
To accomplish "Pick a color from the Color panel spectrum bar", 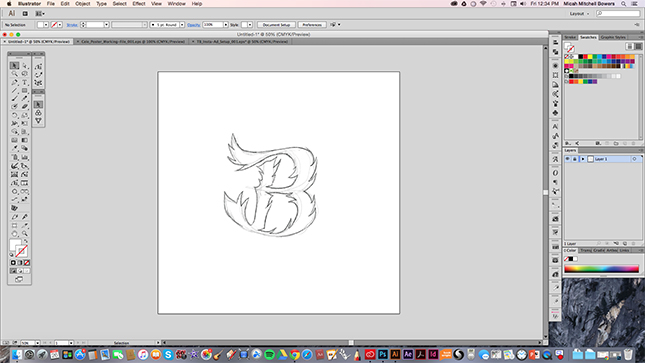I will pyautogui.click(x=601, y=269).
